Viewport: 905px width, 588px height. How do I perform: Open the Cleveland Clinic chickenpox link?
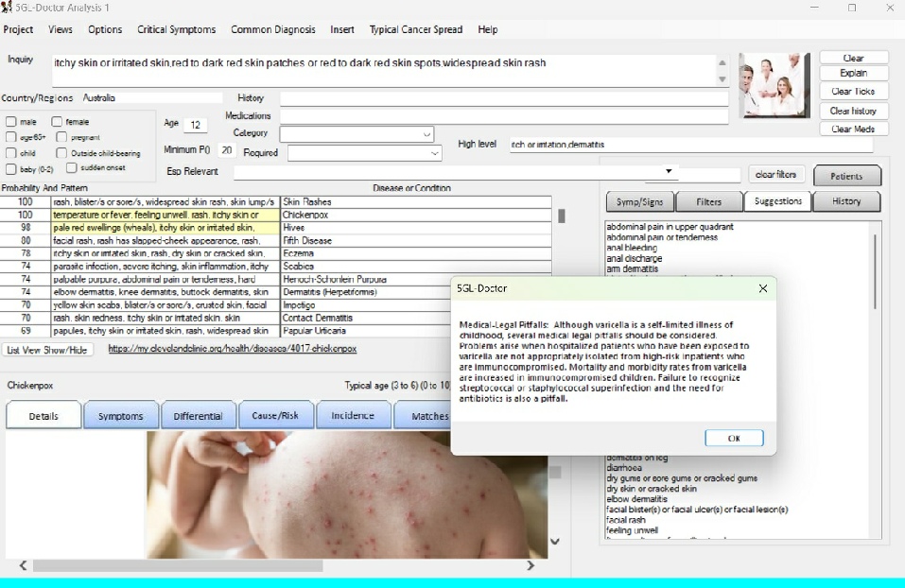(233, 349)
